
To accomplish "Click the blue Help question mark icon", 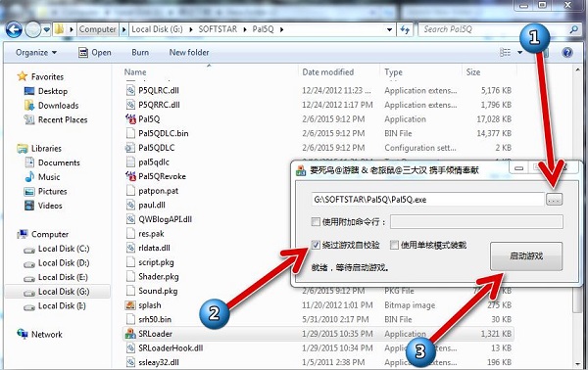I will (x=567, y=53).
